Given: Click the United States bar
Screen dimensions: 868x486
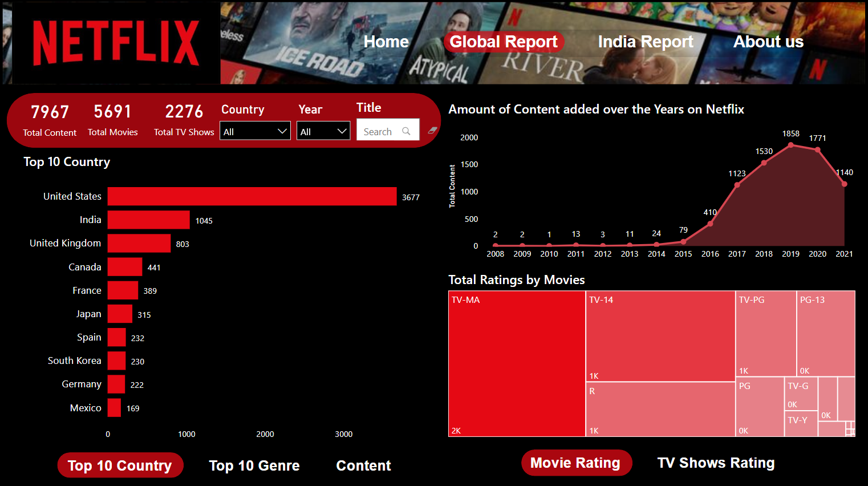Looking at the screenshot, I should pos(252,196).
